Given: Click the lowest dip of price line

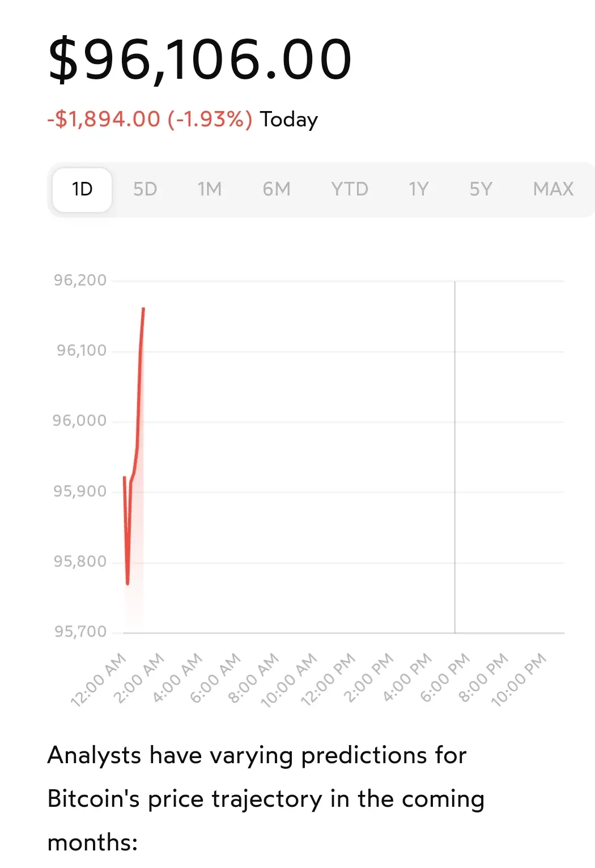Looking at the screenshot, I should coord(127,582).
